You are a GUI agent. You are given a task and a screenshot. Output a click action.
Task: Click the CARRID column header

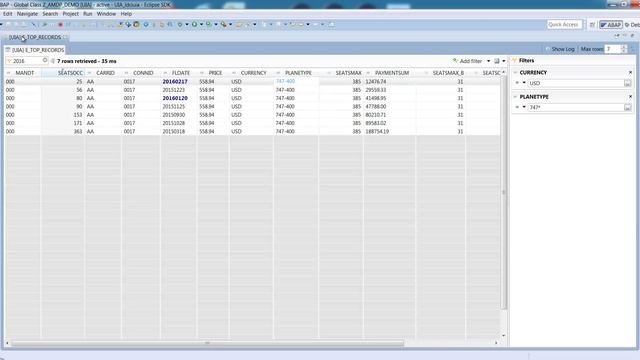click(x=105, y=73)
